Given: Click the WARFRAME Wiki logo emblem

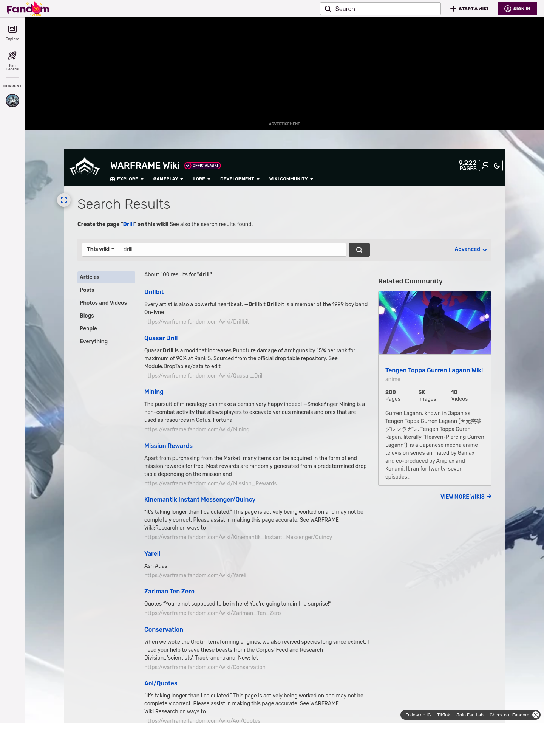Looking at the screenshot, I should click(85, 167).
